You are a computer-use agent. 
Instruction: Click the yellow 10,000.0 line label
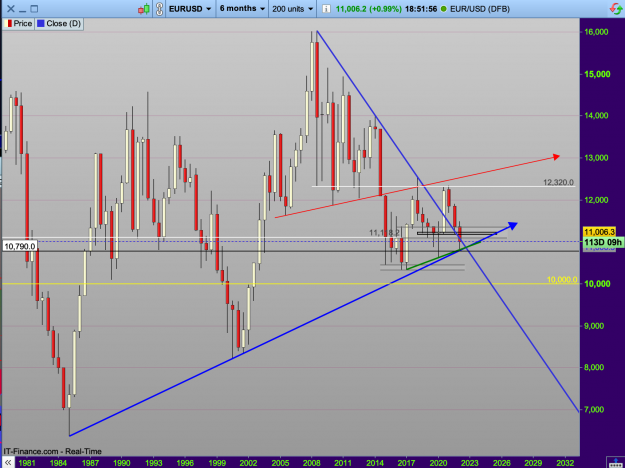click(x=562, y=280)
